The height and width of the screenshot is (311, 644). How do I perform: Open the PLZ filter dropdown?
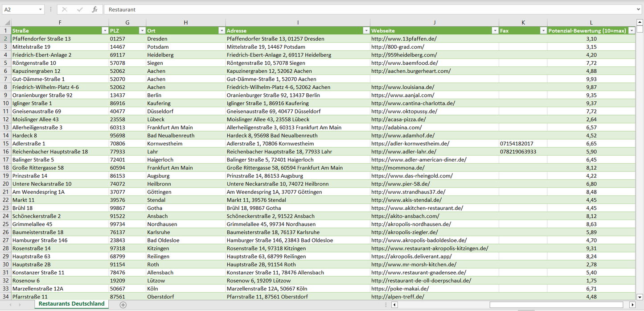coord(142,31)
